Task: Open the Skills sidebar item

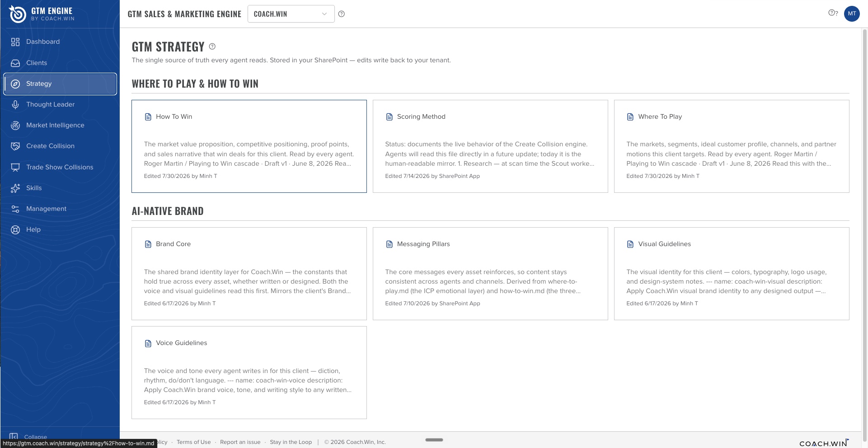Action: pos(60,188)
